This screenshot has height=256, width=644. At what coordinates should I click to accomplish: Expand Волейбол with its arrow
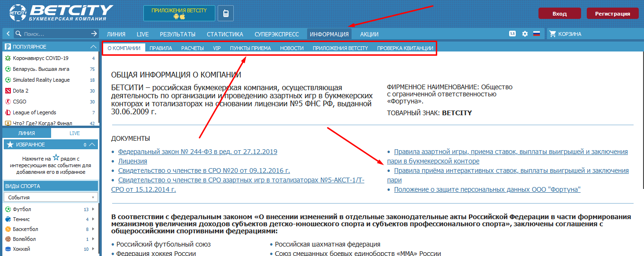93,239
